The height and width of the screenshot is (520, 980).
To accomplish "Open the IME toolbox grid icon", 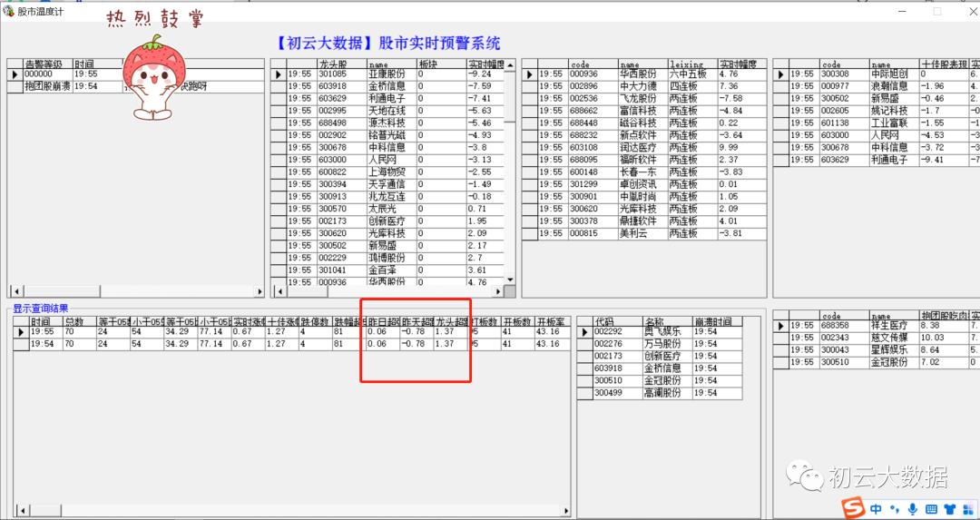I will click(969, 509).
